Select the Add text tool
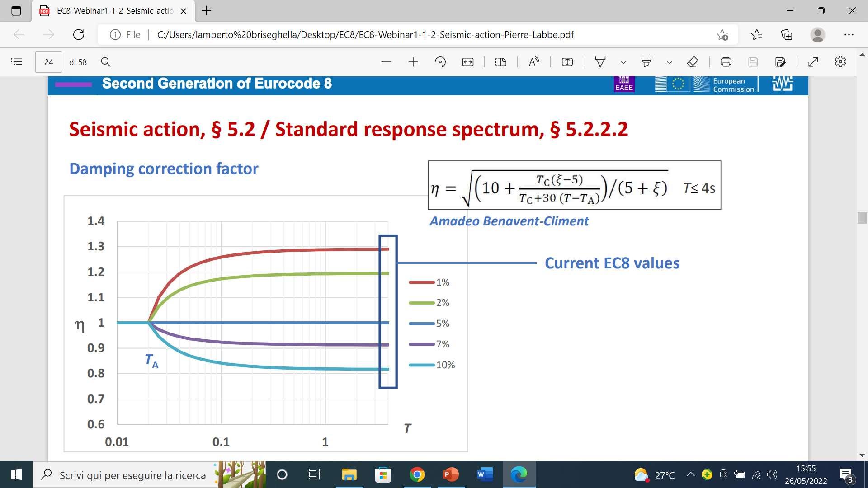Viewport: 868px width, 488px height. coord(567,62)
